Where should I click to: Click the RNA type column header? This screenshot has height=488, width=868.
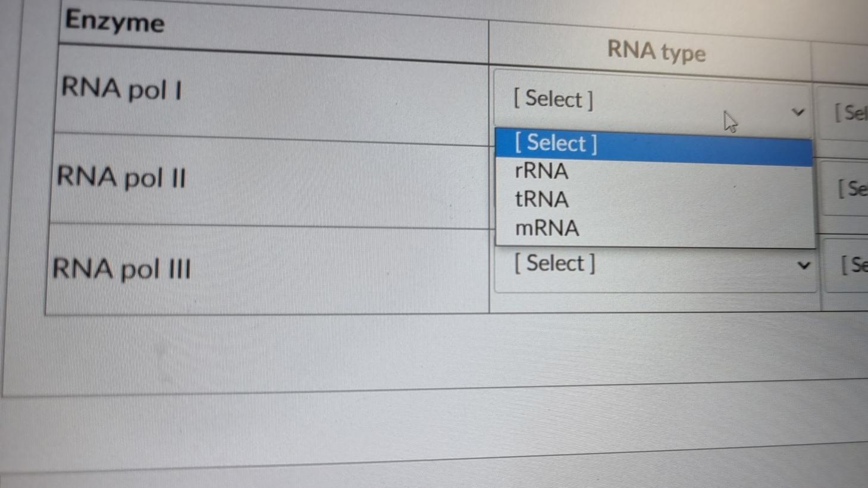pyautogui.click(x=657, y=53)
